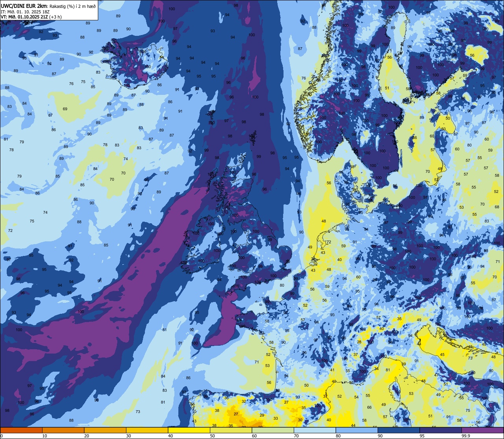Select the dark navy 95–99.9 legend swatch
Screen dimensions: 504x439
pos(441,430)
